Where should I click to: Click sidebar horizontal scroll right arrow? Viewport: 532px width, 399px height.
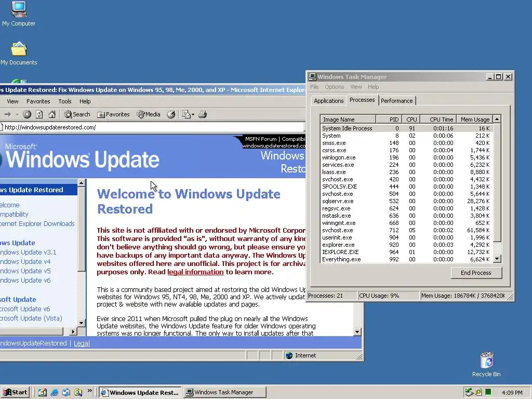tap(73, 331)
